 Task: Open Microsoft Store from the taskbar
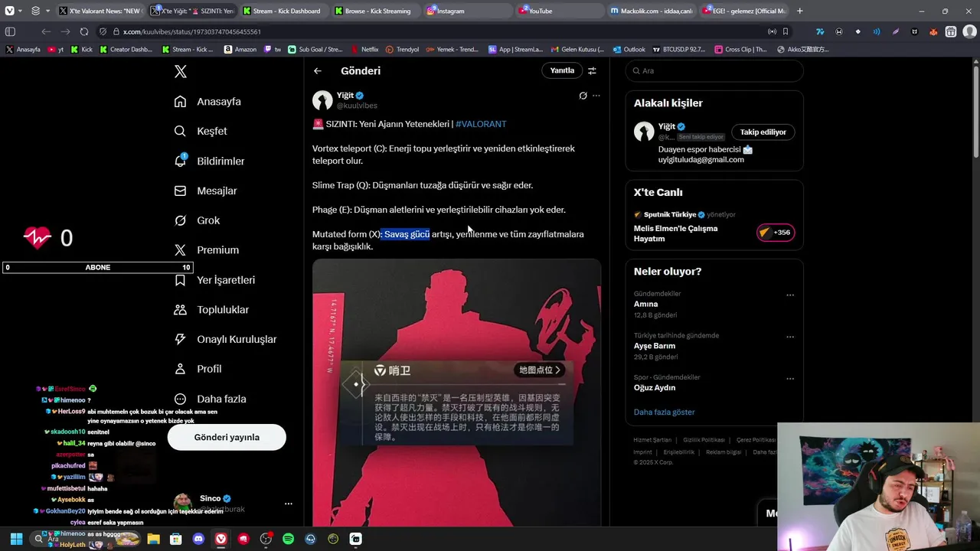(175, 539)
